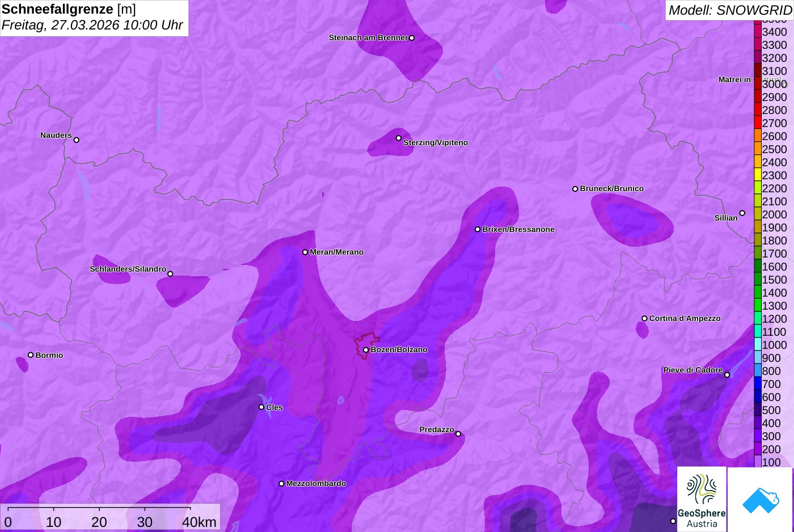The width and height of the screenshot is (794, 532).
Task: Click the legend value 500
Action: (x=771, y=410)
